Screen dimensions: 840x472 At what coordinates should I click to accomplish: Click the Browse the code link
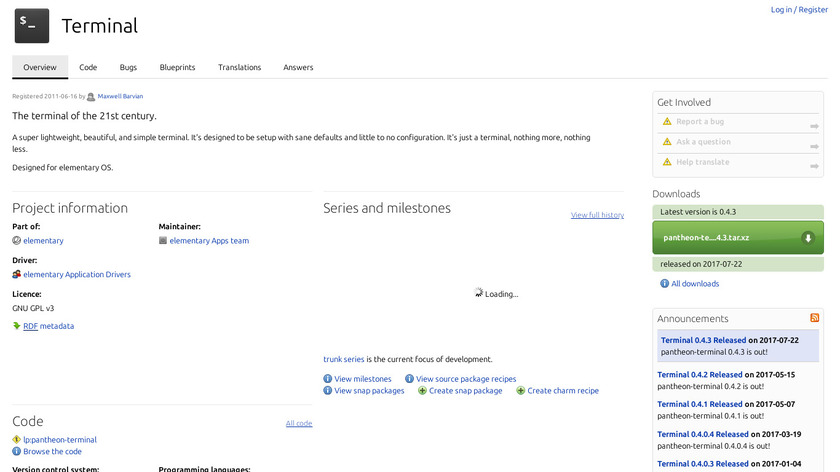[x=52, y=451]
